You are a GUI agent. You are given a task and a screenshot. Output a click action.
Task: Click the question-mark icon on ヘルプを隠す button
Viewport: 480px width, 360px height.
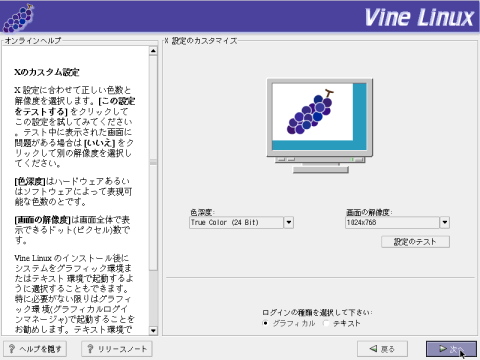pyautogui.click(x=12, y=349)
